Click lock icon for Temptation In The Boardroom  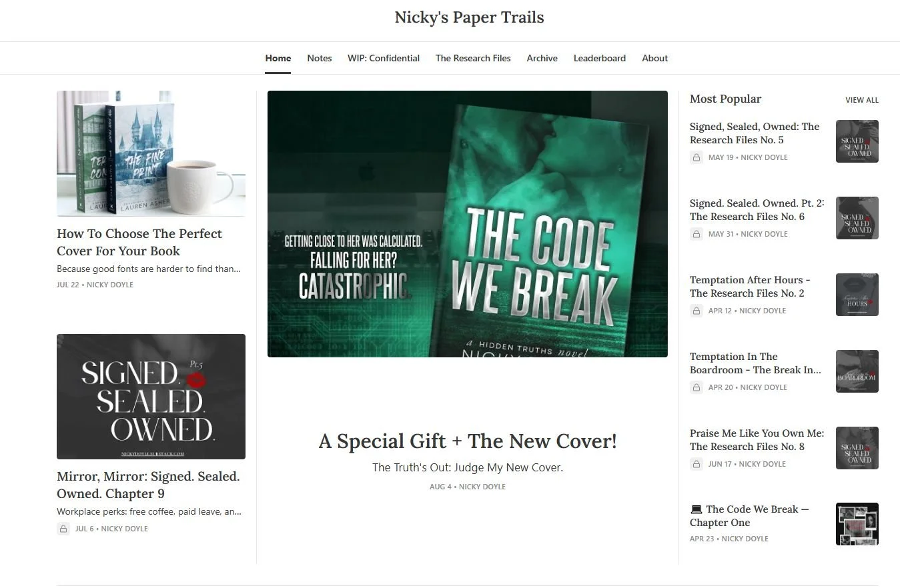[697, 387]
